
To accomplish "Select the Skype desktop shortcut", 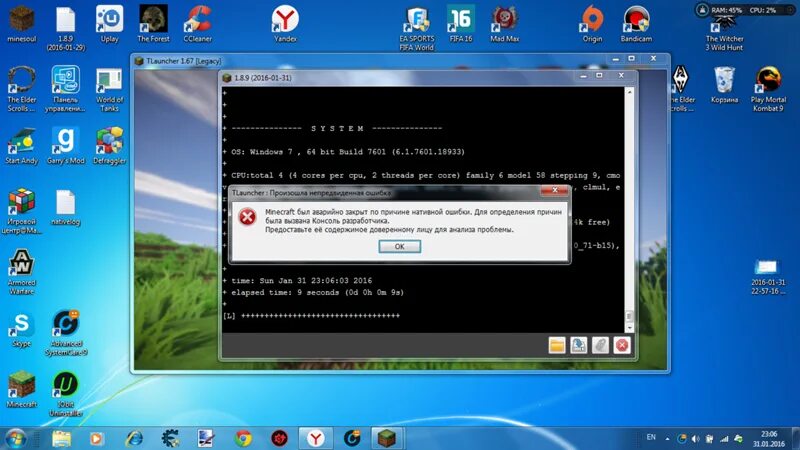I will pyautogui.click(x=21, y=329).
